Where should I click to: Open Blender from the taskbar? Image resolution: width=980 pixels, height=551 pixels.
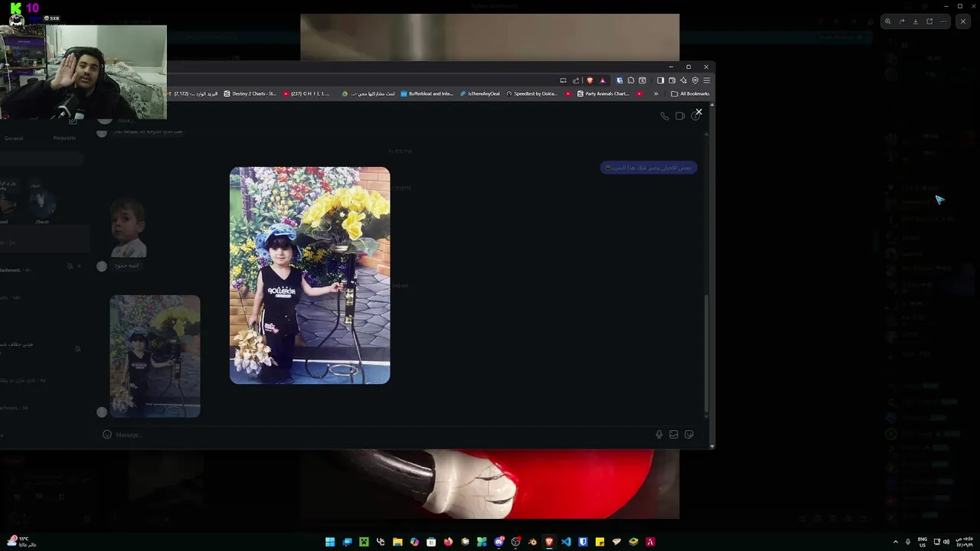point(532,542)
